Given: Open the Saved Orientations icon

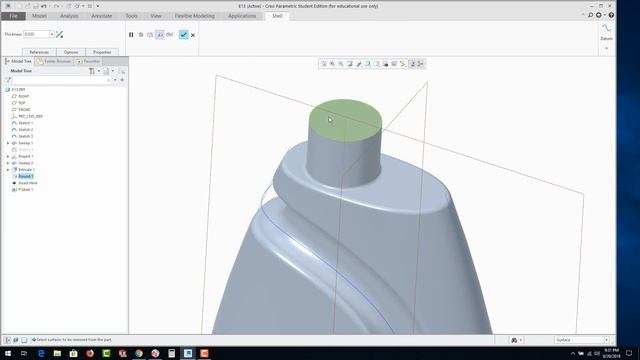Looking at the screenshot, I should click(x=376, y=64).
